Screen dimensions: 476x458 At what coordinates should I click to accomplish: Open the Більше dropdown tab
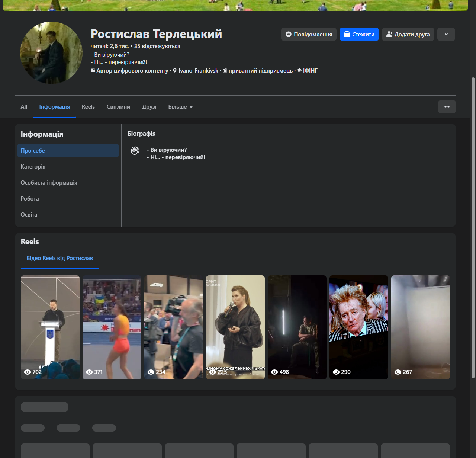pos(181,107)
